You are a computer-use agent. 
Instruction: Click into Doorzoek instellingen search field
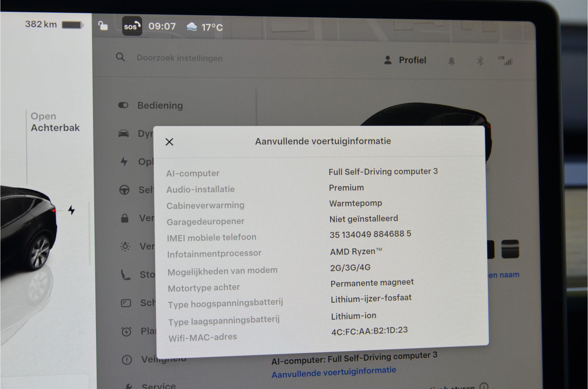point(179,58)
